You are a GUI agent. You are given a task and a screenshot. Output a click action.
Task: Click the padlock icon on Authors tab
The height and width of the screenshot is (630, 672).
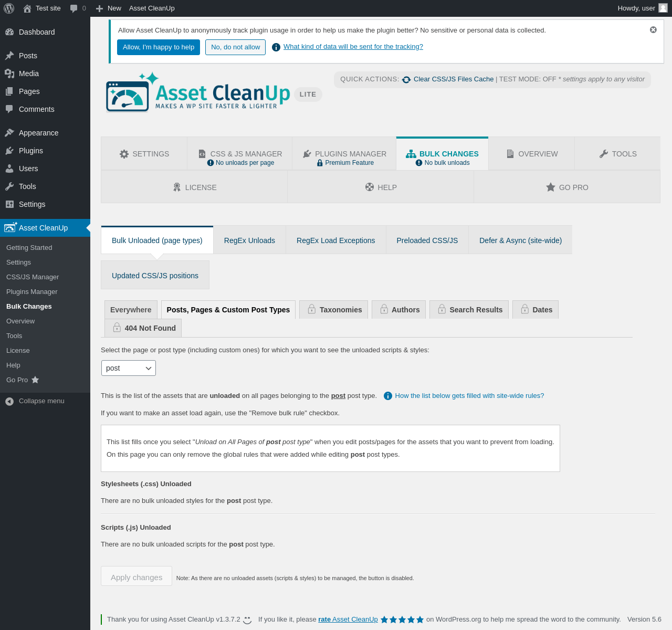[x=384, y=309]
